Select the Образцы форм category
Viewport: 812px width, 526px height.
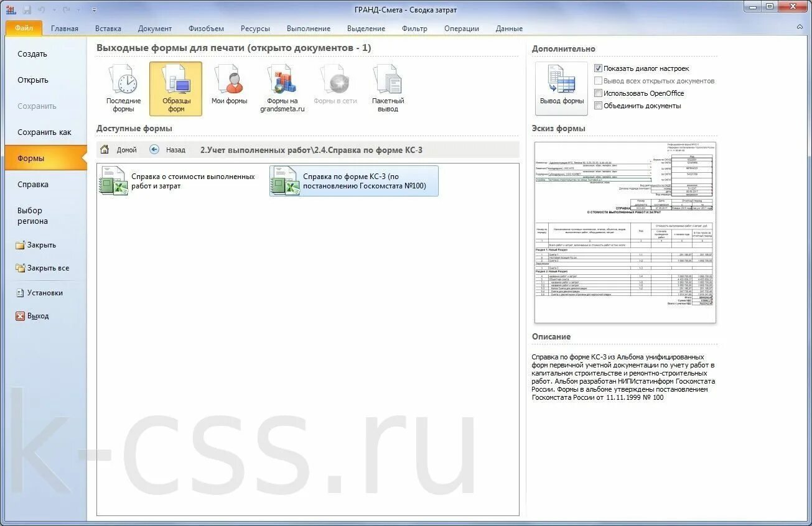click(175, 89)
